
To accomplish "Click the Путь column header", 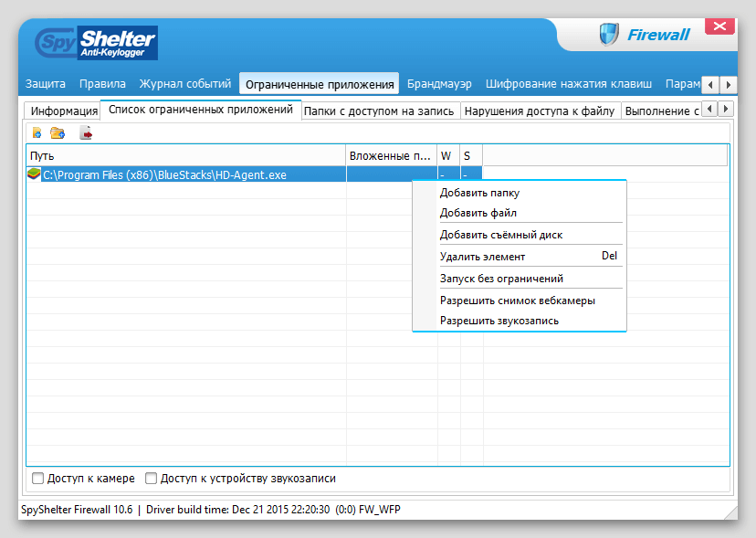I will 186,156.
